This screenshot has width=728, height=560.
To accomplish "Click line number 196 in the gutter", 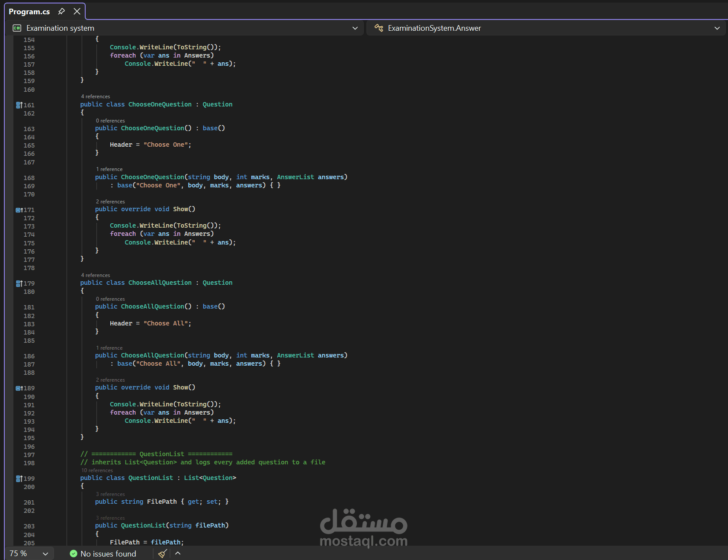I will click(x=29, y=447).
